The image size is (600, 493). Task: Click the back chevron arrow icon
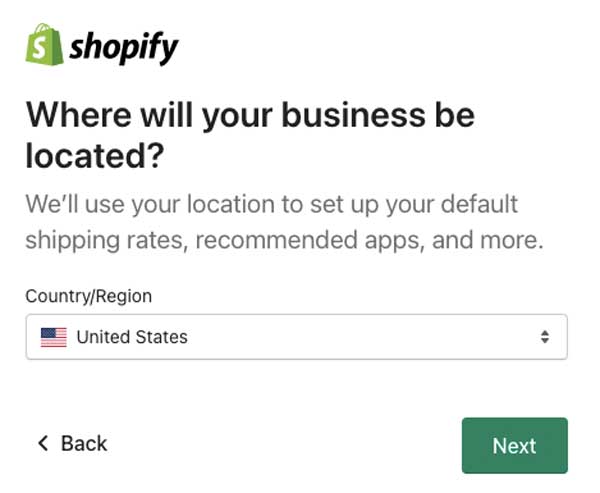43,443
